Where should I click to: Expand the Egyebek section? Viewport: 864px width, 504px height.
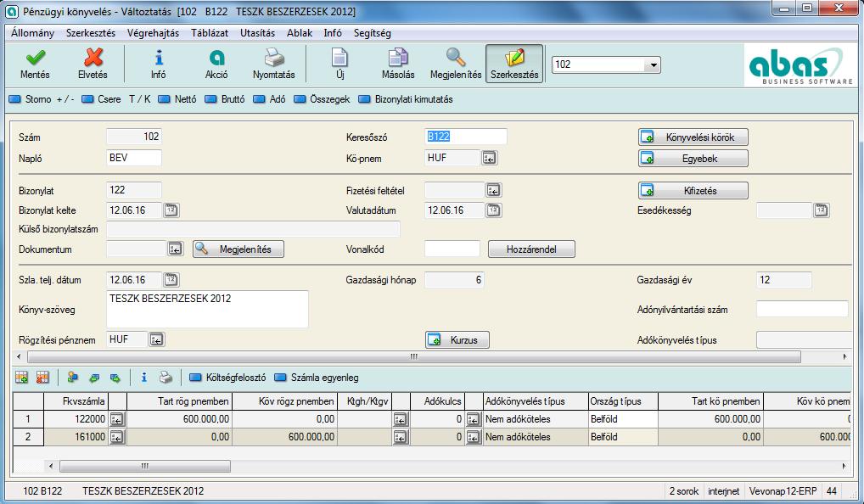coord(693,159)
